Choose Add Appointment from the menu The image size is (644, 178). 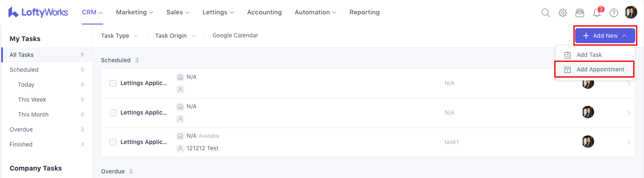(x=600, y=69)
